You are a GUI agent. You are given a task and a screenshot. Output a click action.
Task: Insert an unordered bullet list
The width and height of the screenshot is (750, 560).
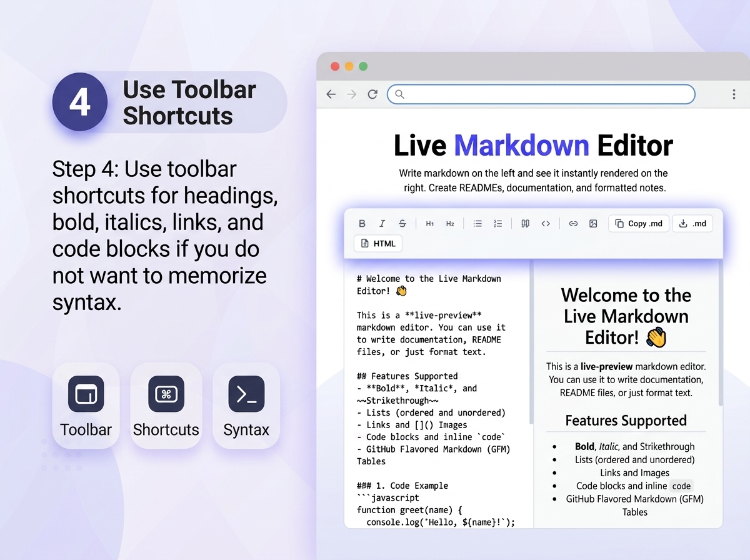[x=477, y=224]
